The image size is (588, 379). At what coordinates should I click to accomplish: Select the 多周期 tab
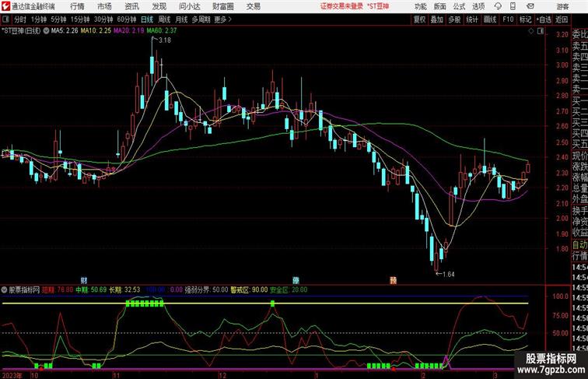pyautogui.click(x=201, y=19)
